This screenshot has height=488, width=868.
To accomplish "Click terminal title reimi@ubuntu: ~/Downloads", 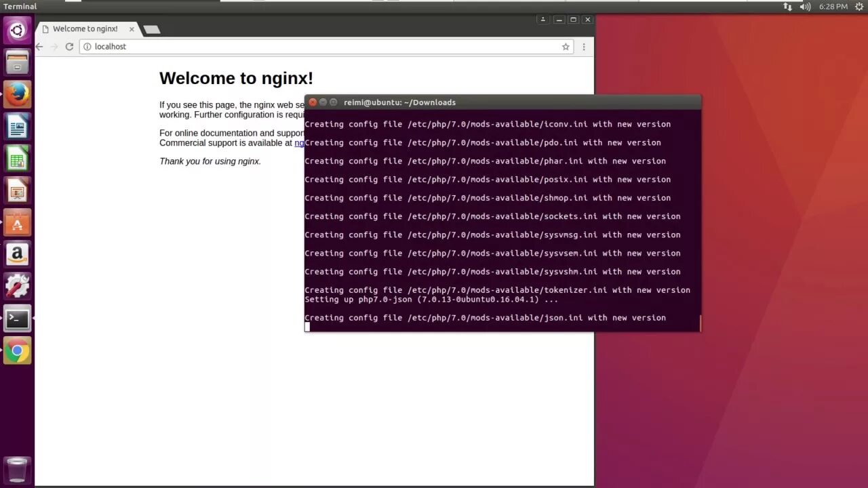I will (399, 102).
